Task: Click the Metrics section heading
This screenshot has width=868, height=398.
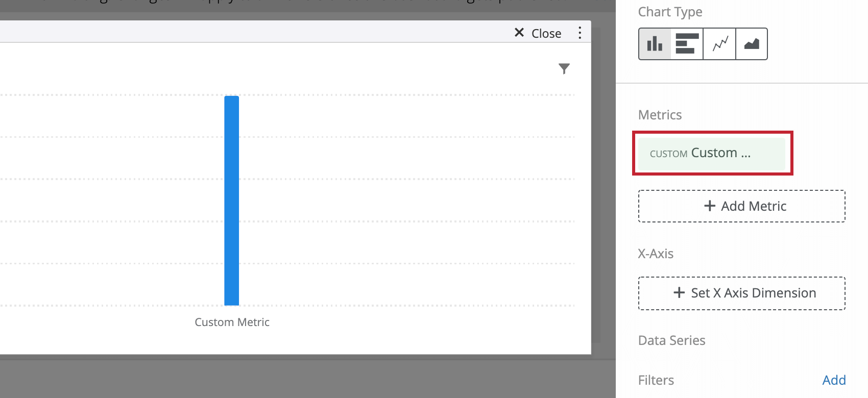Action: 660,115
